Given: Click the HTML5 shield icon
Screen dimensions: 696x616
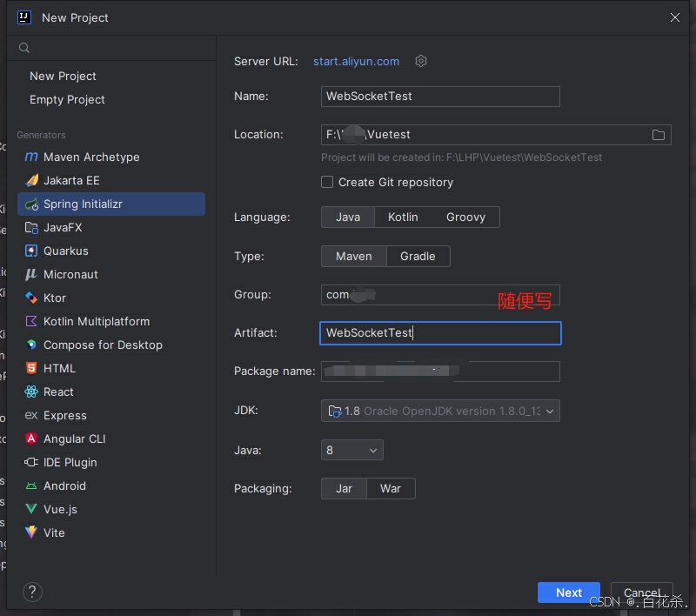Looking at the screenshot, I should coord(31,368).
